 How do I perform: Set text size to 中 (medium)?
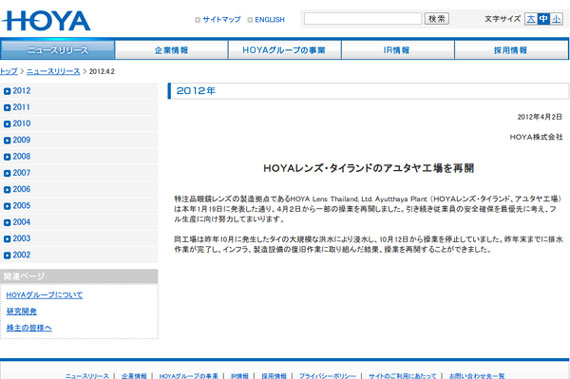[x=543, y=19]
